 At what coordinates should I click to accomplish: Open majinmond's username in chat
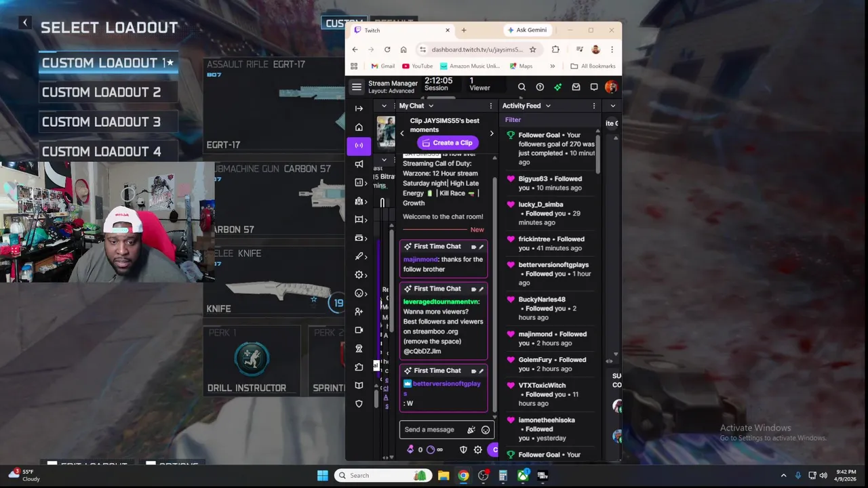tap(420, 260)
